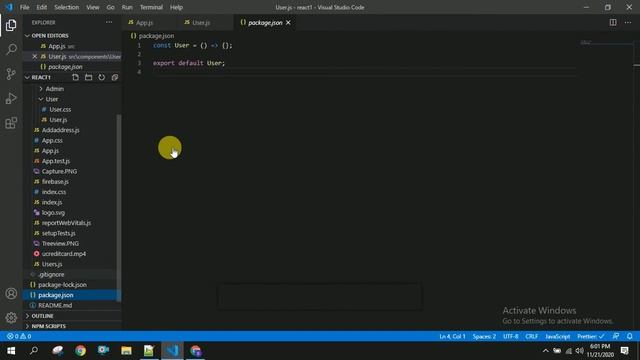
Task: Open the Help menu
Action: point(176,7)
